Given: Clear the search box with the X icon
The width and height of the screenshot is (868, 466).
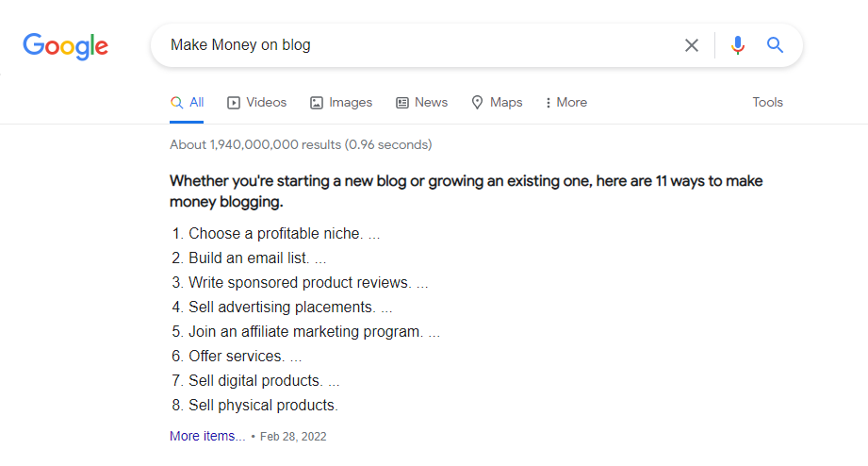Looking at the screenshot, I should (692, 45).
